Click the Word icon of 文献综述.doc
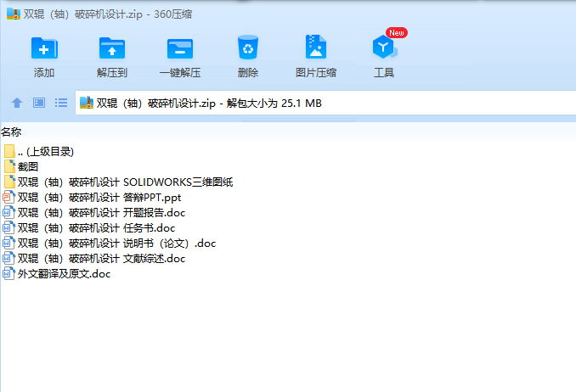The width and height of the screenshot is (576, 392). pos(8,259)
